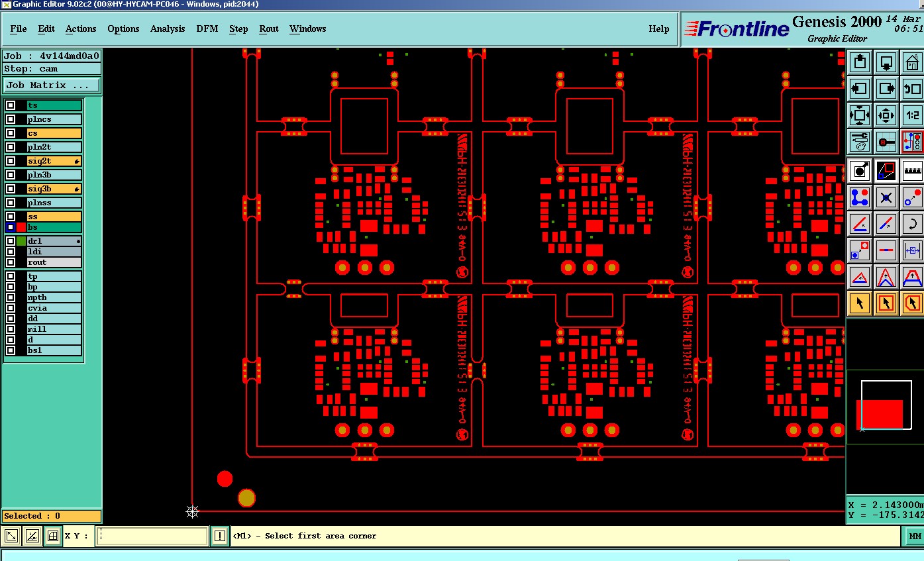Click the snap-to-grid key icon
Image resolution: width=924 pixels, height=561 pixels.
point(886,141)
